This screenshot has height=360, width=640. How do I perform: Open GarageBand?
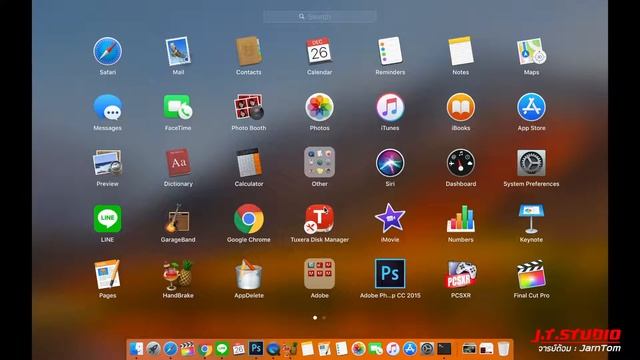tap(178, 219)
